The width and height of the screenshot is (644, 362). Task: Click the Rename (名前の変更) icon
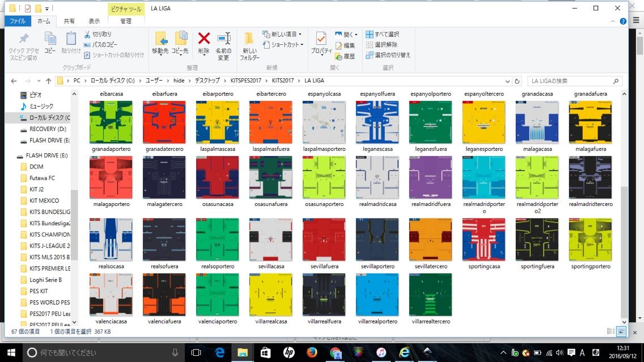point(223,39)
